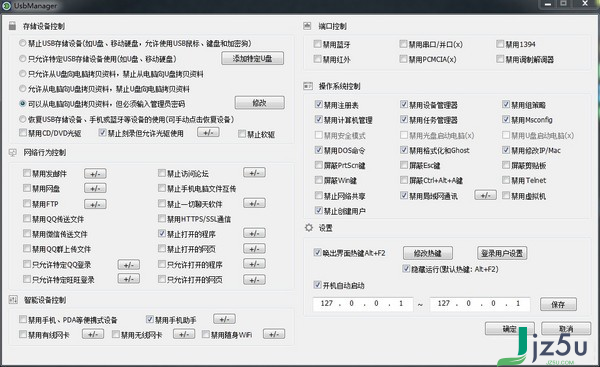Click +/- button beside 禁用局域网通讯
600x367 pixels.
486,195
